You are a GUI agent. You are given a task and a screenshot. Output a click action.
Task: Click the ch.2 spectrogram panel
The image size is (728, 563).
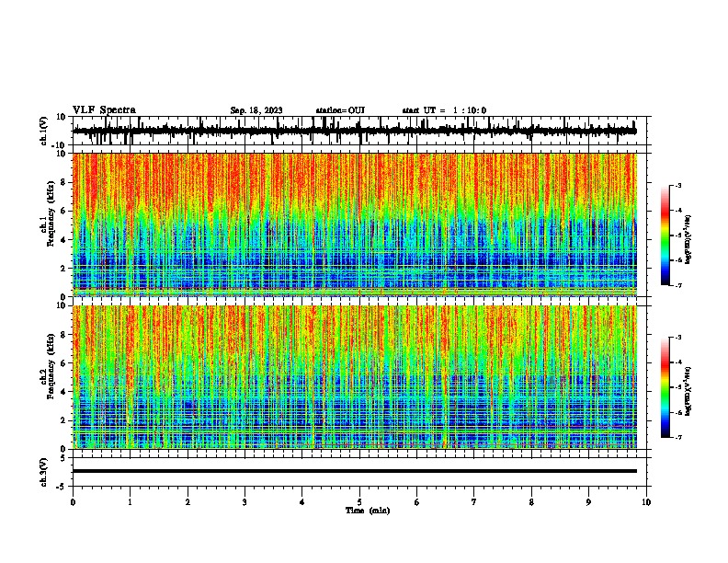pos(354,377)
